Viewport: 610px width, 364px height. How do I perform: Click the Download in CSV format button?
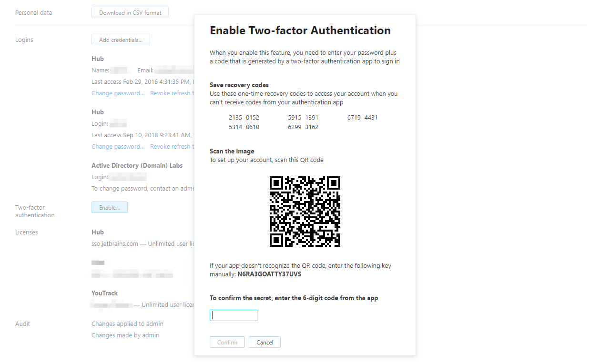coord(130,13)
